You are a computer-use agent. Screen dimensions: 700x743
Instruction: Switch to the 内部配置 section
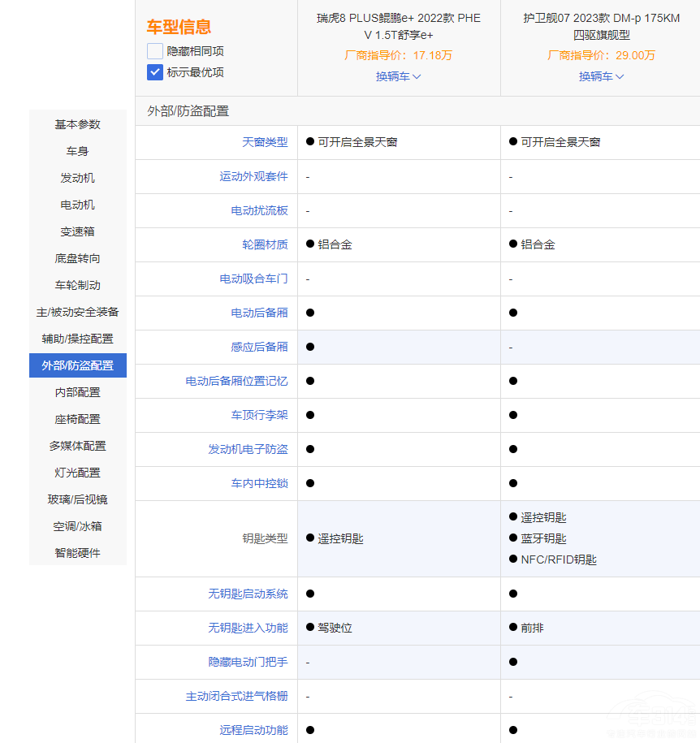77,392
